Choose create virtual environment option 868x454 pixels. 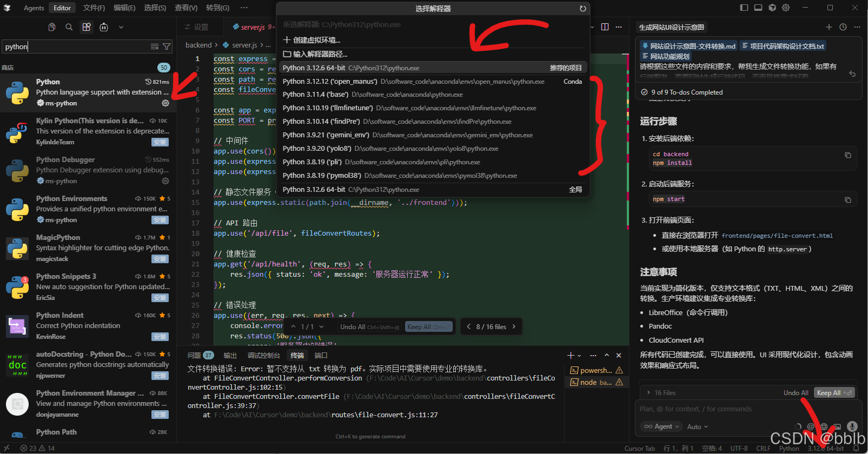click(x=433, y=40)
